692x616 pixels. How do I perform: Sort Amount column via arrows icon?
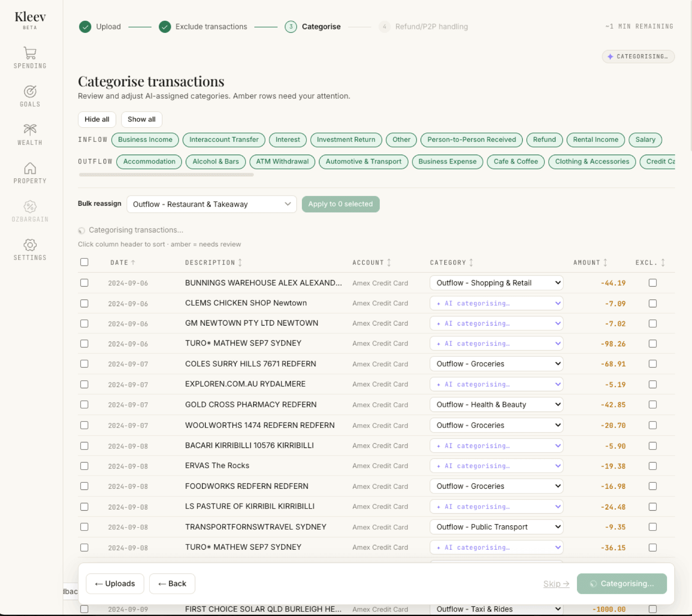tap(605, 263)
